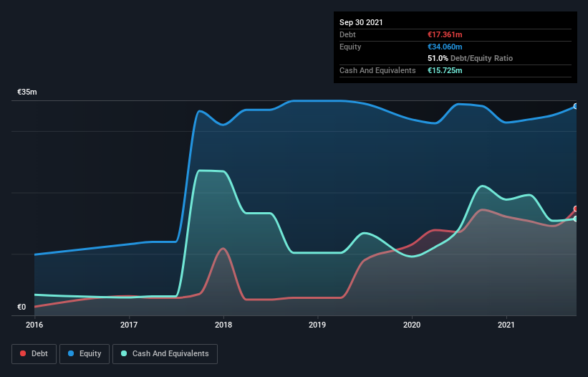Click the €17.361m debt value
Screen dimensions: 588x377
point(445,34)
